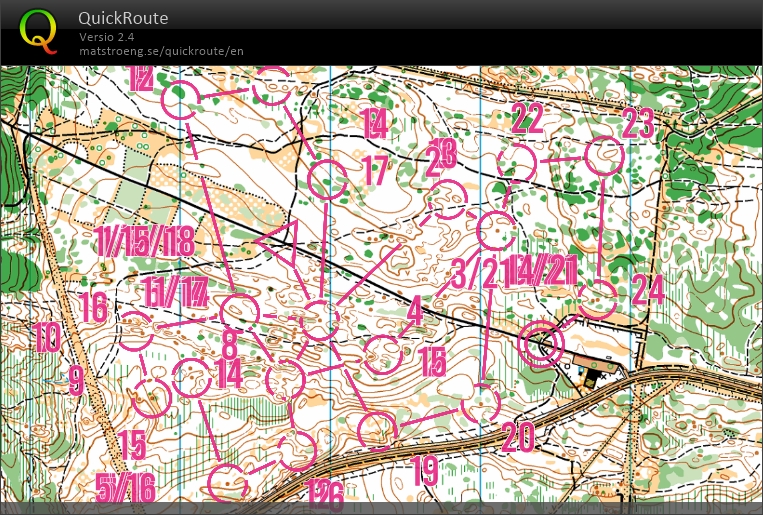Click the control number 9 label

[76, 380]
